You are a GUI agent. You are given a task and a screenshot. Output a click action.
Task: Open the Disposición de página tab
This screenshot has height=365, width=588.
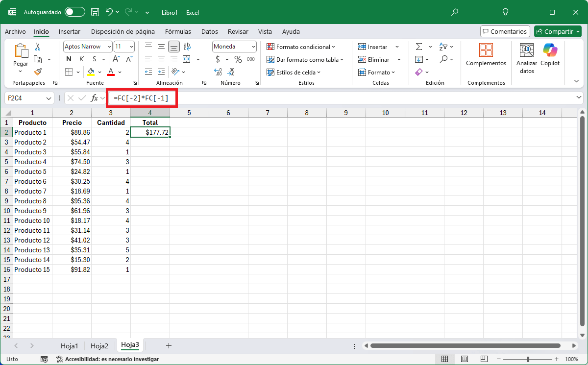(x=123, y=31)
